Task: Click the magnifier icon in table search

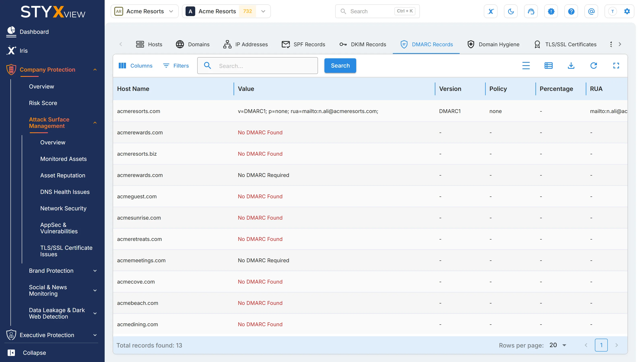Action: 207,66
